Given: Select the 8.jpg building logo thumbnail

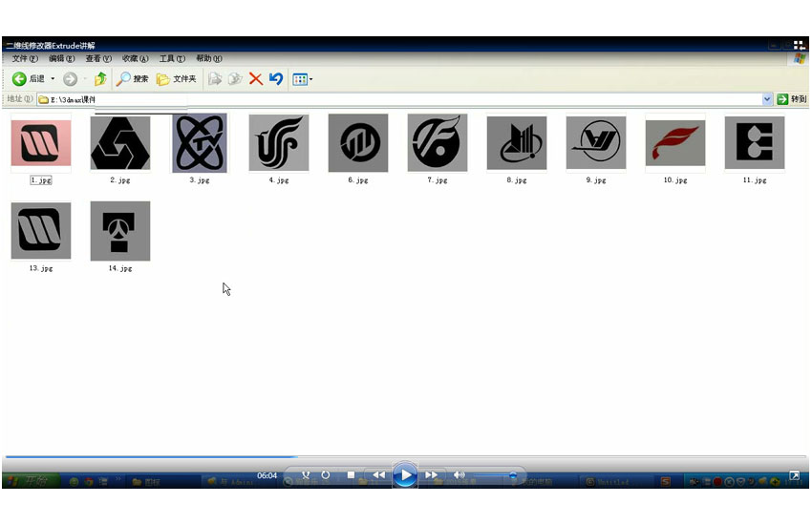Looking at the screenshot, I should [x=516, y=143].
